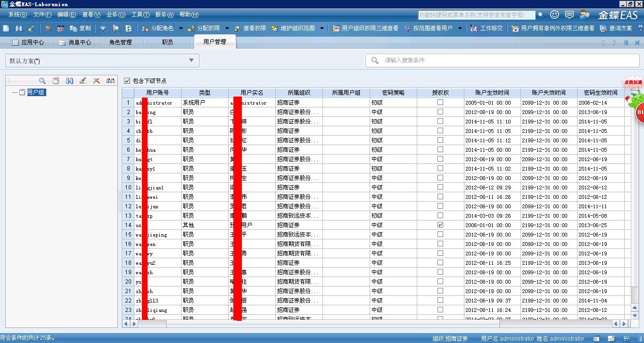Click 分配角色 toolbar button
The image size is (644, 343).
click(157, 28)
